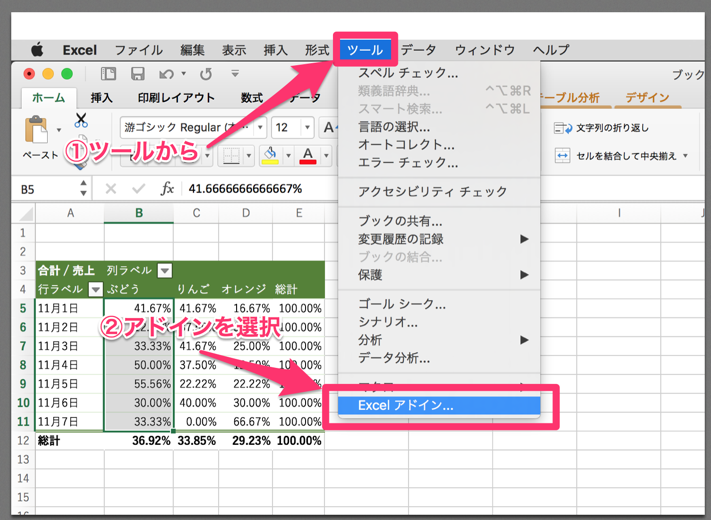
Task: Open the Excel application menu
Action: 79,50
